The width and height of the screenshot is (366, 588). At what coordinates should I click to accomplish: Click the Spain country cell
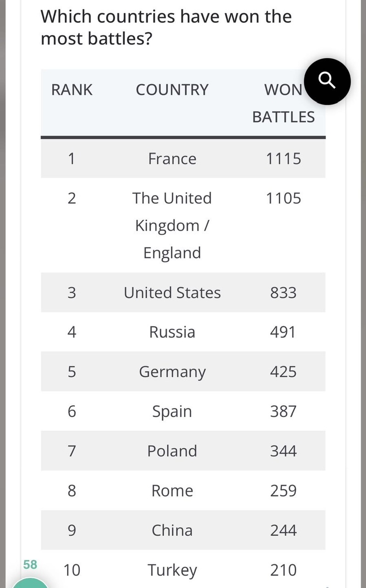point(172,411)
